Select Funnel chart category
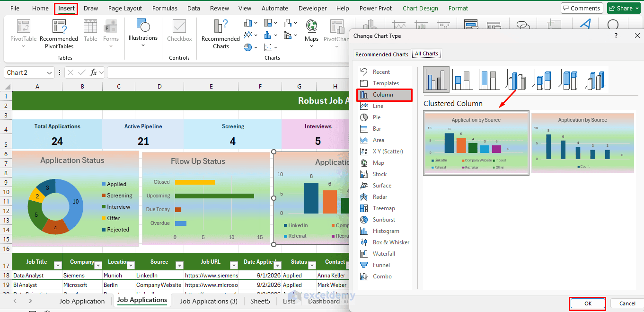Image resolution: width=644 pixels, height=312 pixels. 385,265
